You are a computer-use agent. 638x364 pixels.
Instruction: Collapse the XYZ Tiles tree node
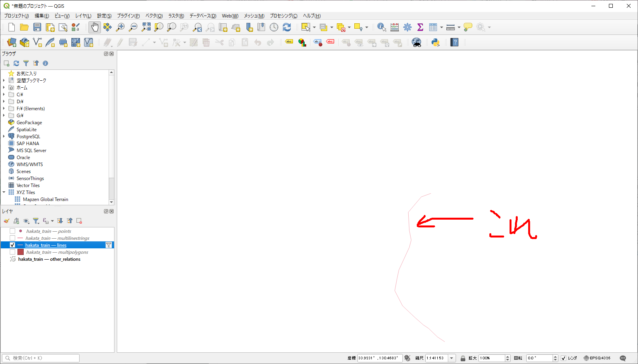point(4,192)
